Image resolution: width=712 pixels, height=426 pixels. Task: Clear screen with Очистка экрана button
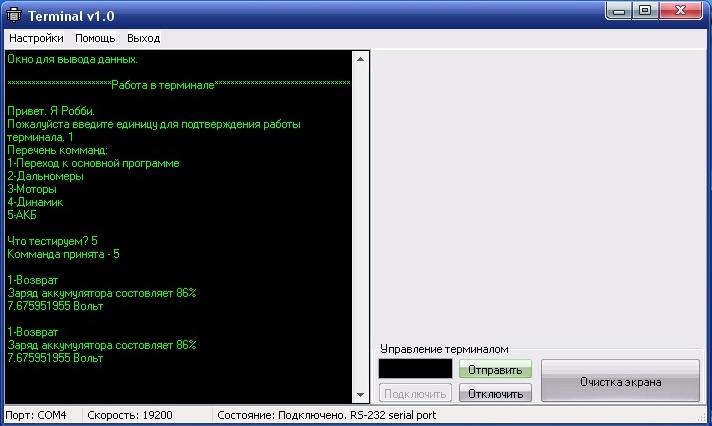point(620,381)
